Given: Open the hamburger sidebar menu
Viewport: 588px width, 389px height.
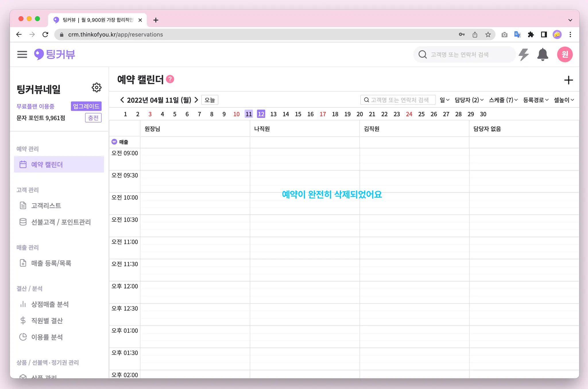Looking at the screenshot, I should [22, 54].
